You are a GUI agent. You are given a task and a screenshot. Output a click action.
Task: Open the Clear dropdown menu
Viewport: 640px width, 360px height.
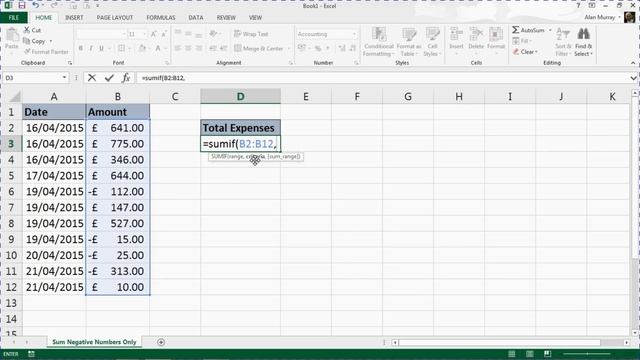point(525,52)
